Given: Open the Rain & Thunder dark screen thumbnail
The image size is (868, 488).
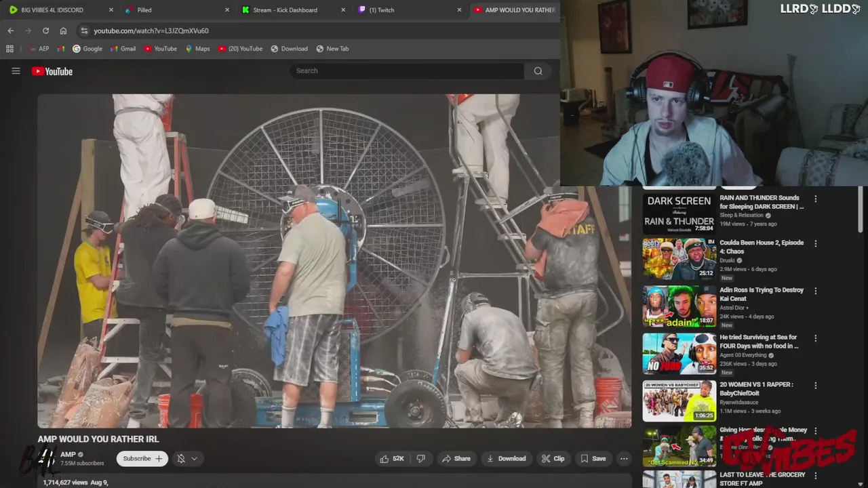Looking at the screenshot, I should pyautogui.click(x=679, y=213).
